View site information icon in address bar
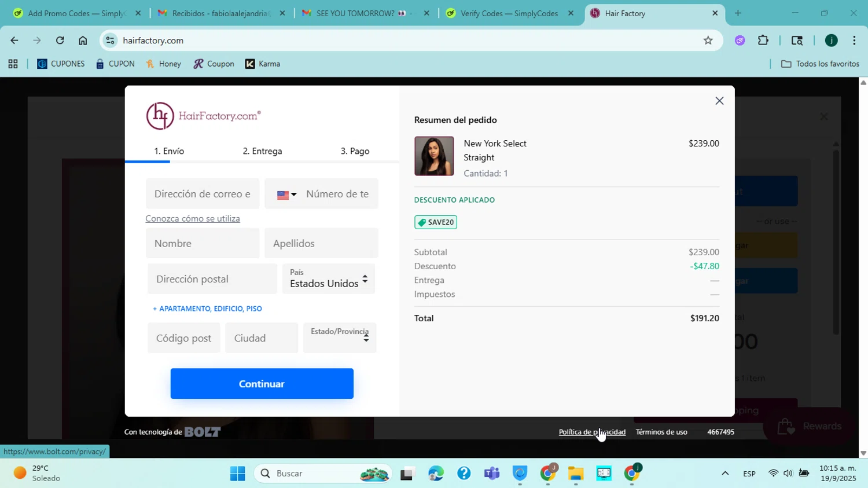The height and width of the screenshot is (488, 868). pos(111,41)
